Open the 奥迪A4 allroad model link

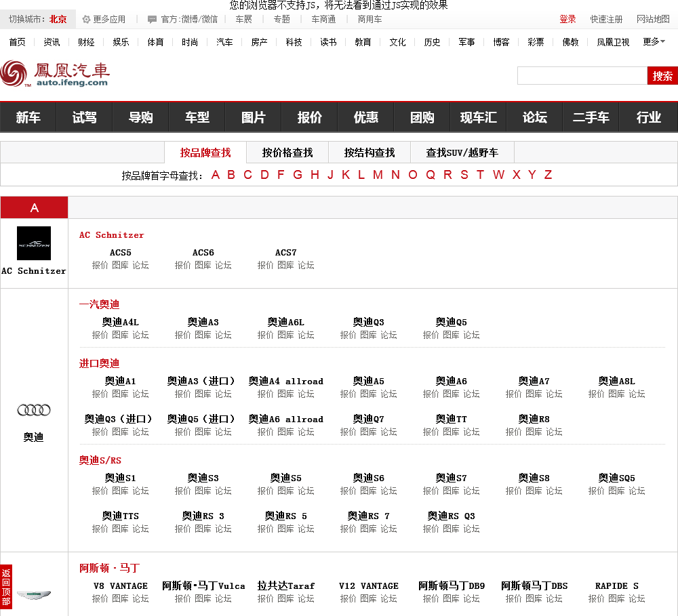coord(286,382)
